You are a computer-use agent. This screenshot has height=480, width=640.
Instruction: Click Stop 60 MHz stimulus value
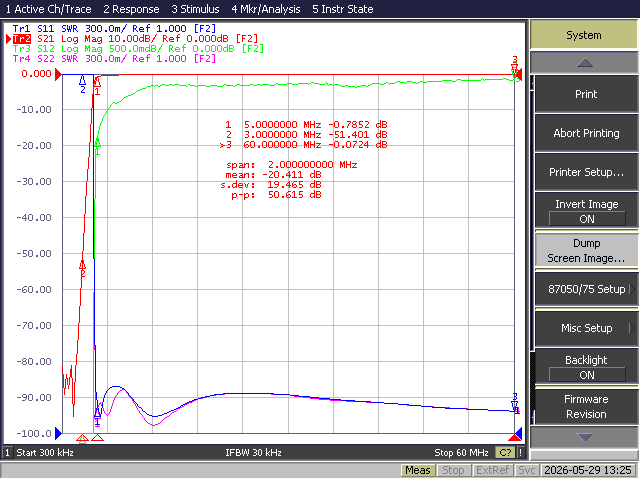point(461,453)
